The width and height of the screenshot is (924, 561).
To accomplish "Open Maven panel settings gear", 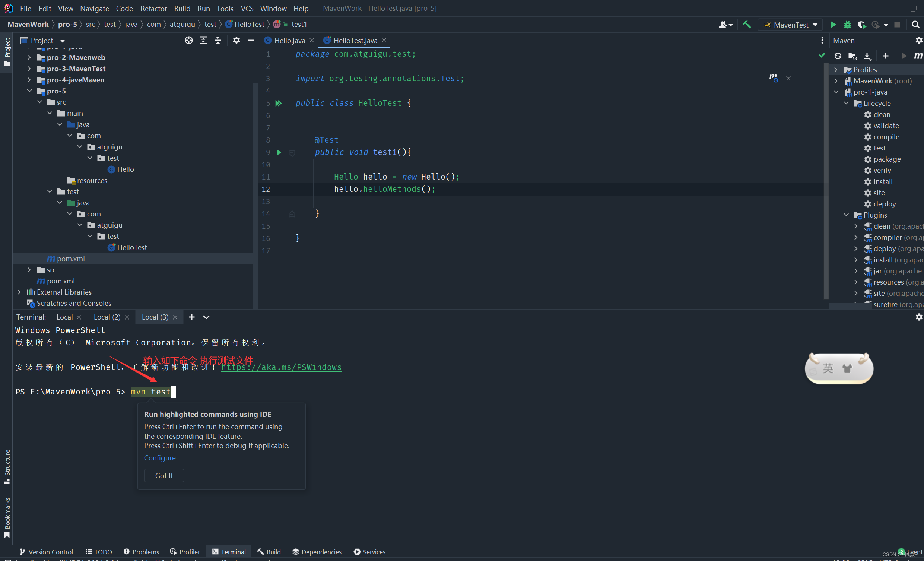I will click(x=918, y=41).
